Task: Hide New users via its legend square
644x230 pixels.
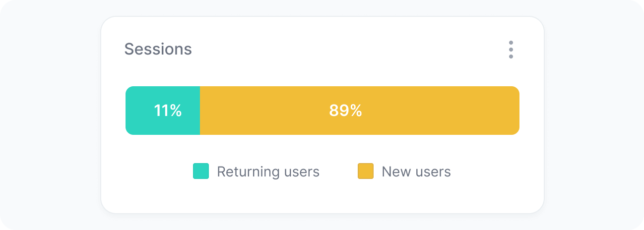Action: point(366,171)
